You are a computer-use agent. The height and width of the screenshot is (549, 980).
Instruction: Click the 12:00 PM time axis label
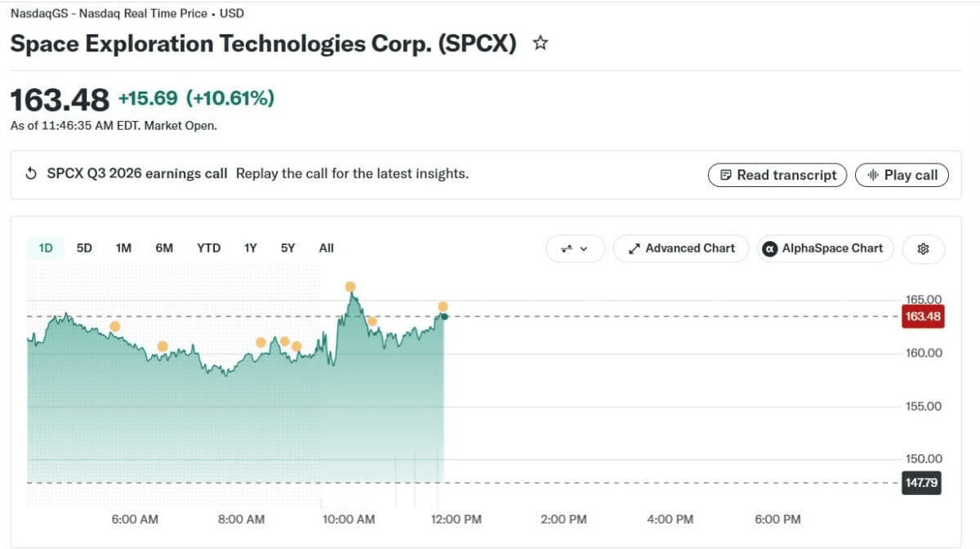(457, 519)
